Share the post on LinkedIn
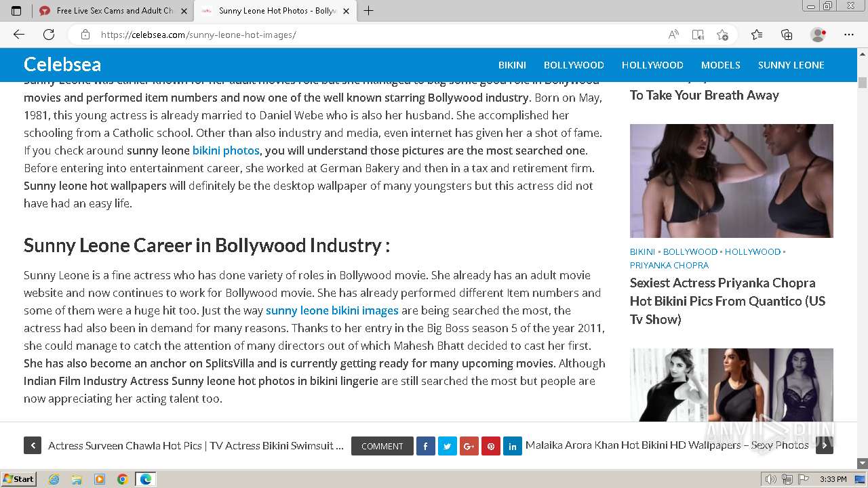The height and width of the screenshot is (488, 868). point(513,446)
